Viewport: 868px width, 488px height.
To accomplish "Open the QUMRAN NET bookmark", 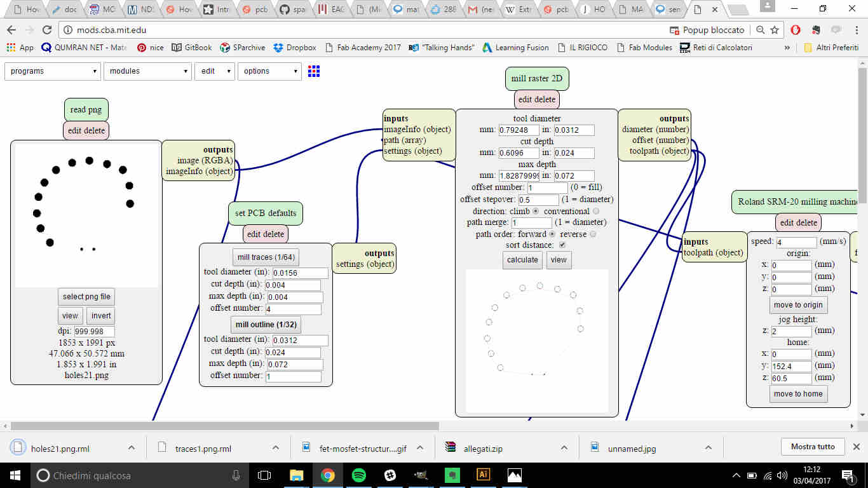I will 85,48.
